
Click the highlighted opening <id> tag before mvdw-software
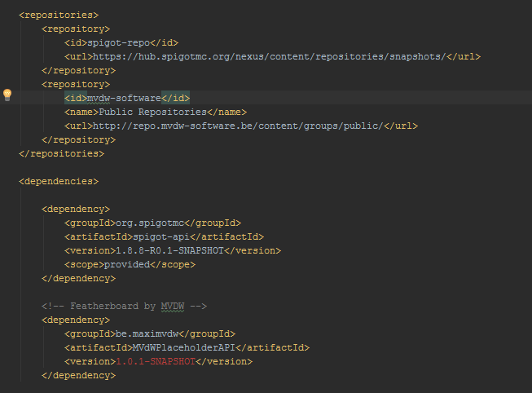[76, 98]
